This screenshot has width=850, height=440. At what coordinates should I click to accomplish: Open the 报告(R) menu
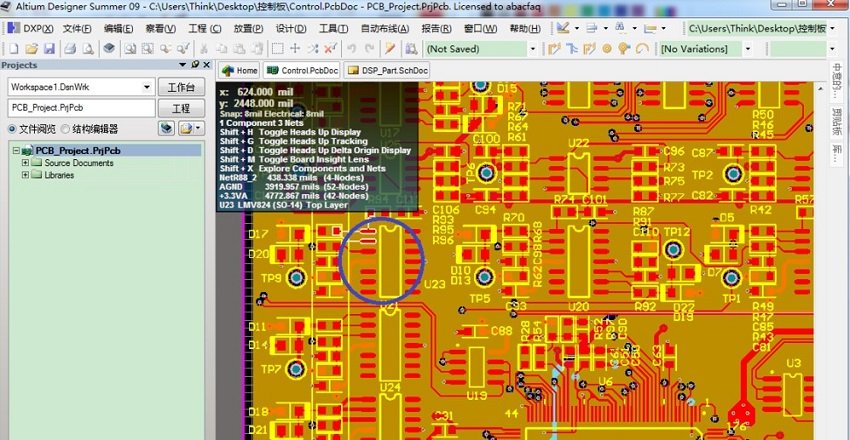click(436, 29)
